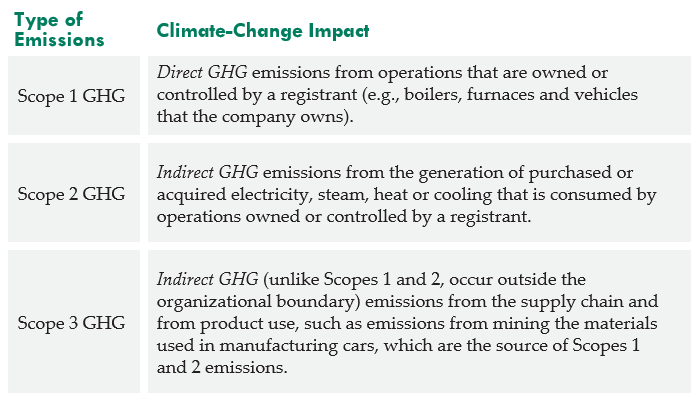Select the "Scope 2 GHG" cell
700x407 pixels.
tap(71, 193)
